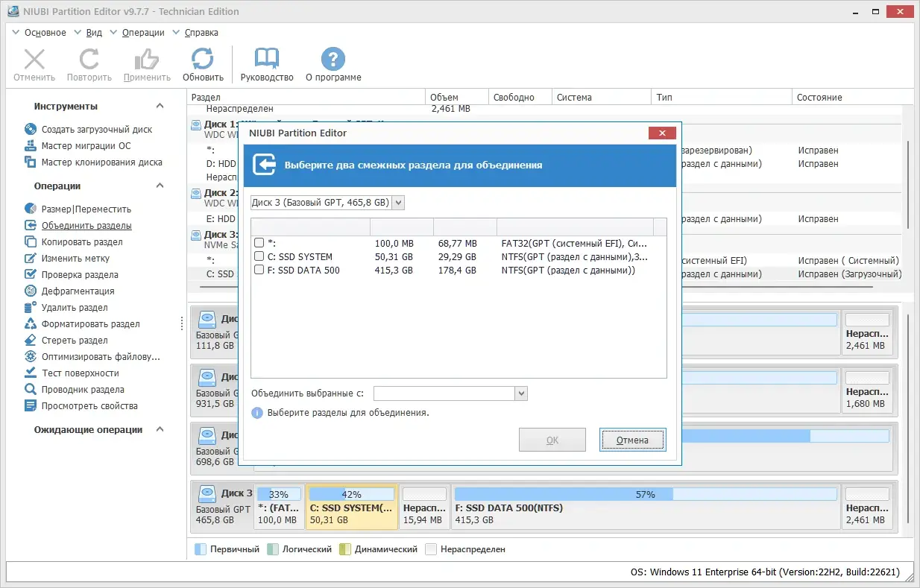Select the Нераспределен 15,94 MB block
920x588 pixels.
tap(424, 507)
